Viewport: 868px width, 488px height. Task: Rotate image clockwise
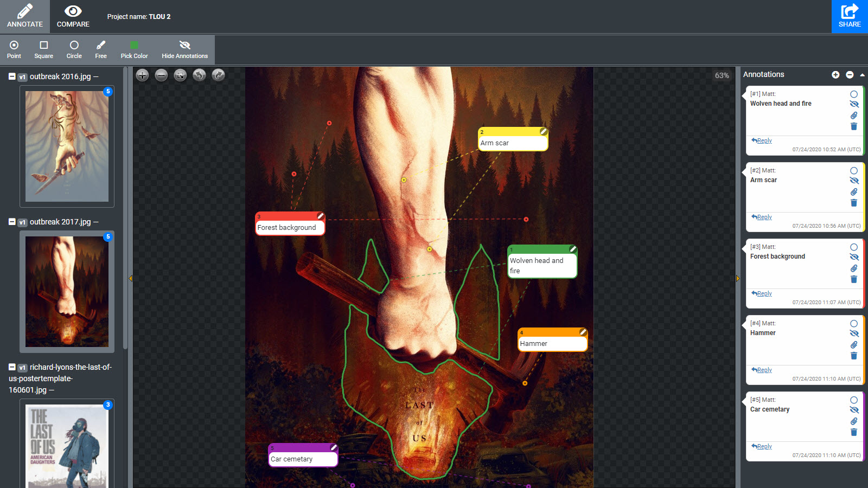tap(218, 75)
